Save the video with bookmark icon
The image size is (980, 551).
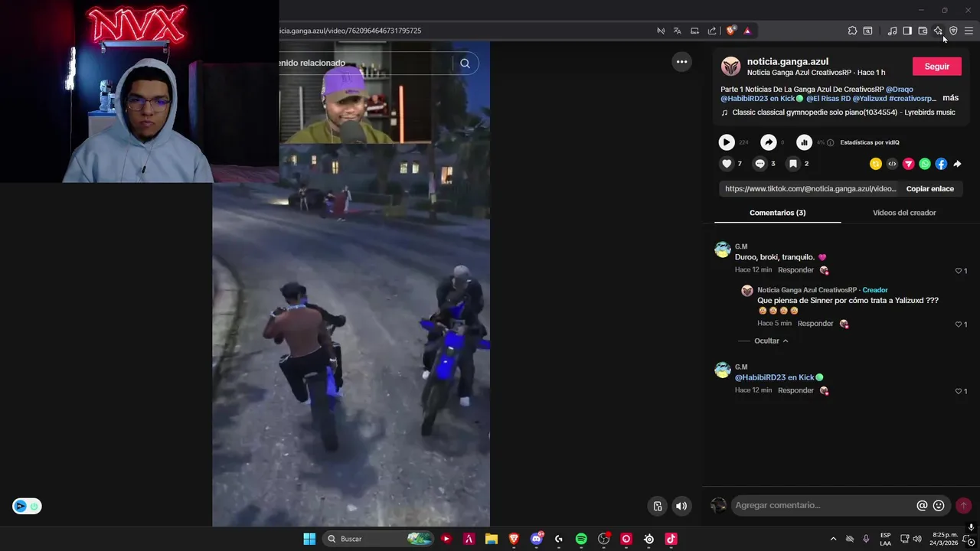tap(793, 164)
